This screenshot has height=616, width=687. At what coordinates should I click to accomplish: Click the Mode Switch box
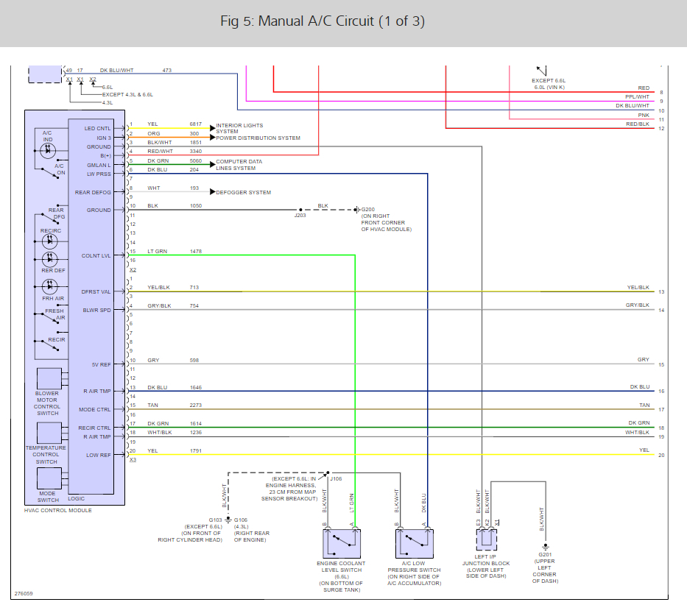(49, 479)
